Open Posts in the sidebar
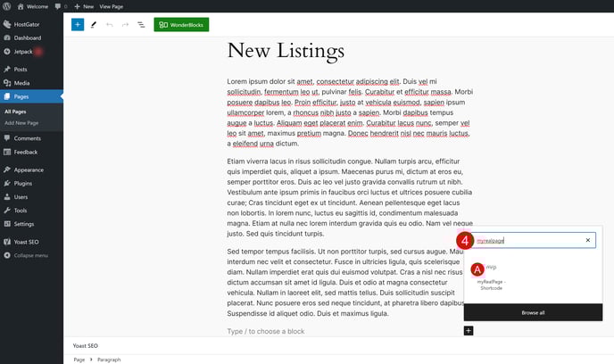The image size is (614, 364). tap(31, 70)
